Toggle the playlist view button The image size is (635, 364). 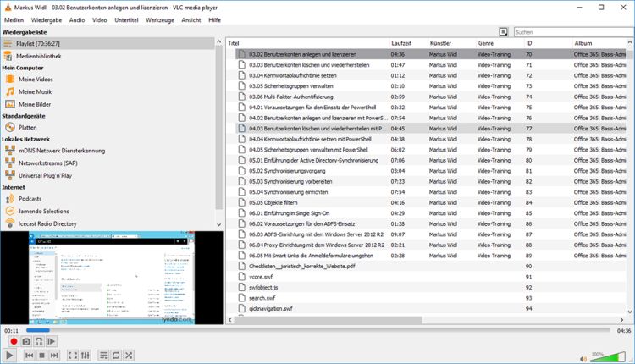pyautogui.click(x=103, y=356)
